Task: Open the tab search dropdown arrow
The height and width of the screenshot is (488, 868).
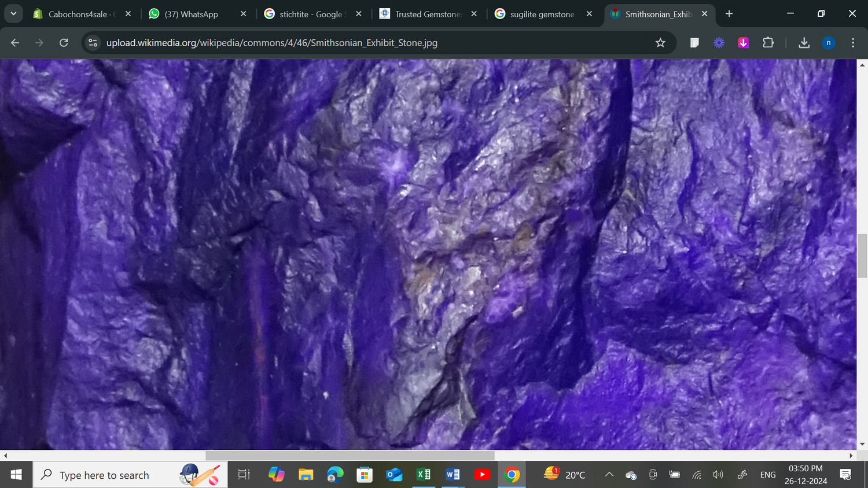Action: click(x=13, y=13)
